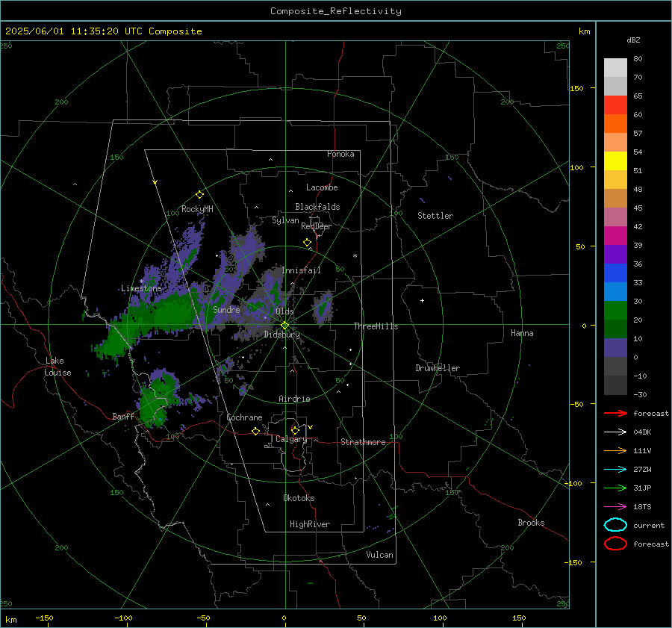Select the cyan 27ZW arrow in the legend

coord(615,470)
